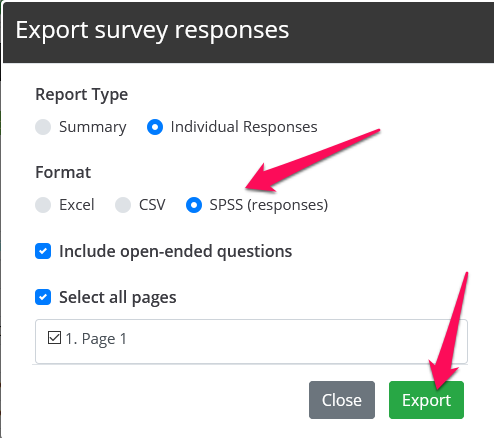Toggle the Select all pages checkbox
This screenshot has width=494, height=438.
click(43, 297)
